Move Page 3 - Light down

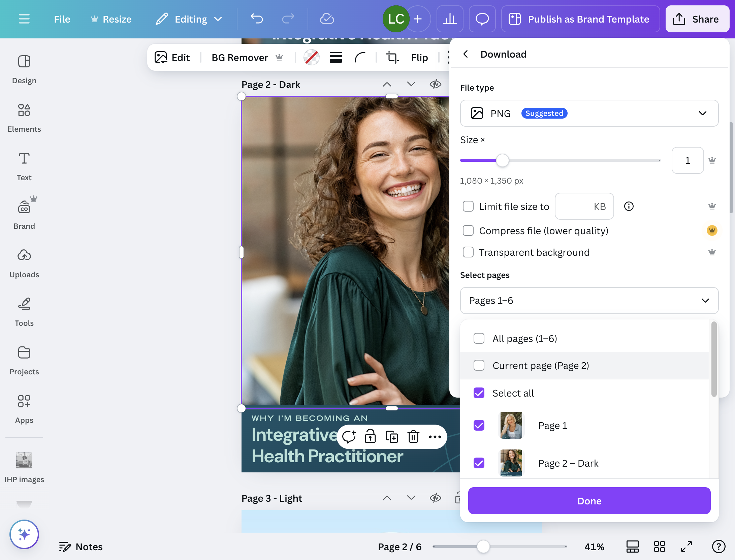(411, 498)
